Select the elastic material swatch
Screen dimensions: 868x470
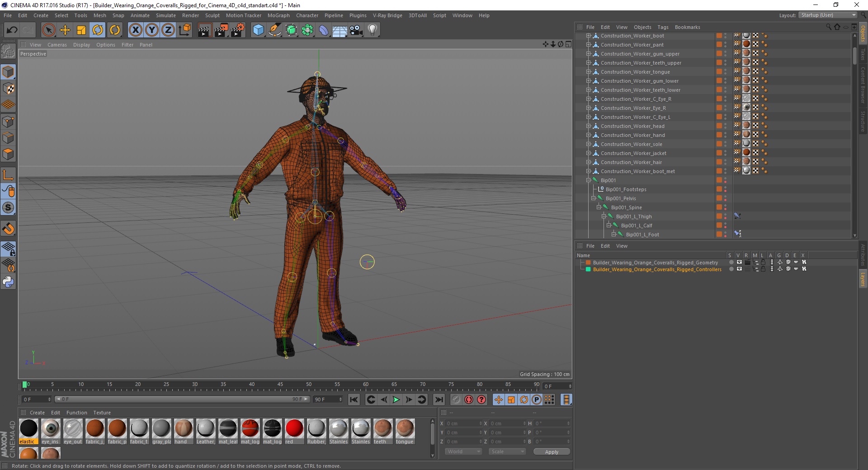(28, 432)
